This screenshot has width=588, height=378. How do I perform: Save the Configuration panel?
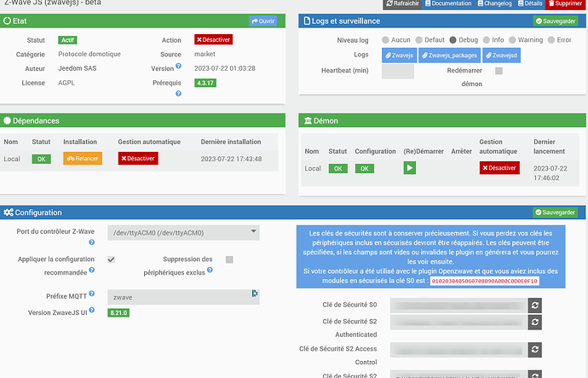555,212
